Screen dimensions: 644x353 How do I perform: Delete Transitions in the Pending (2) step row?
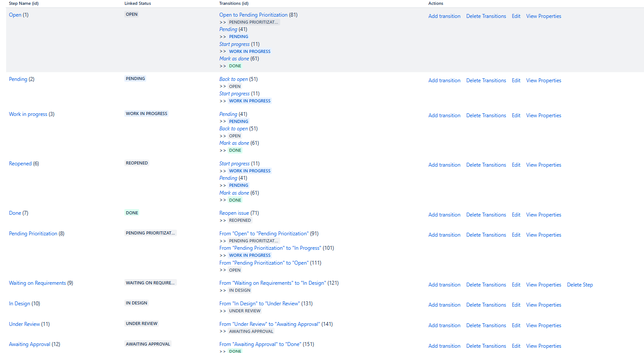(x=486, y=80)
